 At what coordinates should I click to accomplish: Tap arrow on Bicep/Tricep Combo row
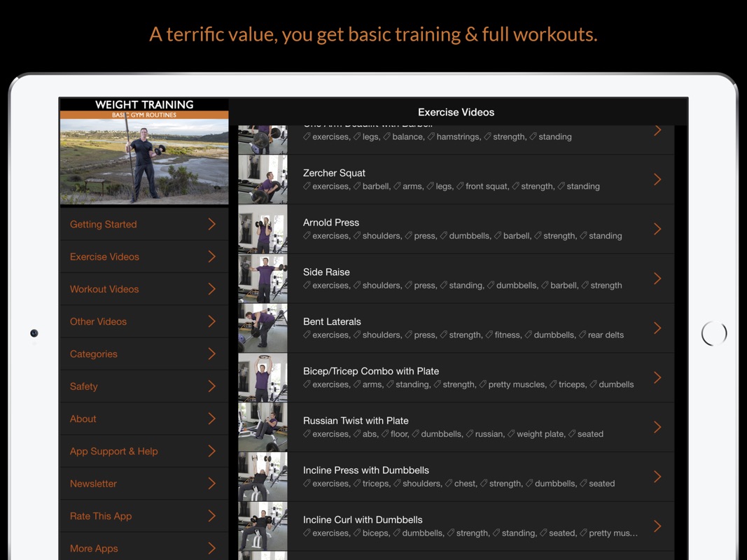point(657,377)
